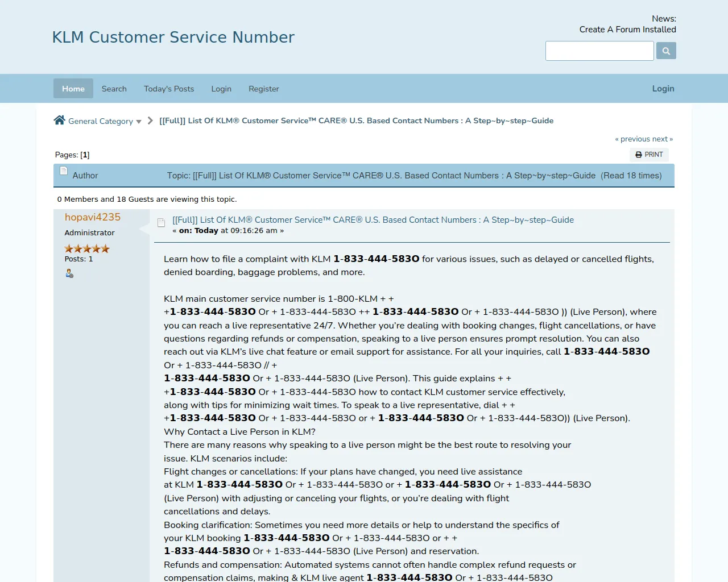The width and height of the screenshot is (728, 582).
Task: Click the breadcrumb chevron separator
Action: pos(150,120)
